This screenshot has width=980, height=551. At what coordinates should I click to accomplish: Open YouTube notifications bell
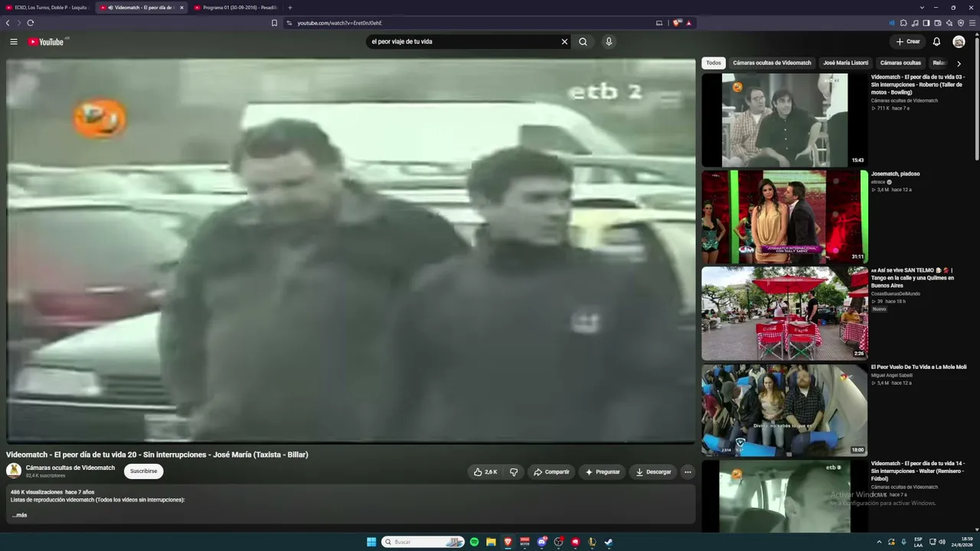[x=936, y=42]
